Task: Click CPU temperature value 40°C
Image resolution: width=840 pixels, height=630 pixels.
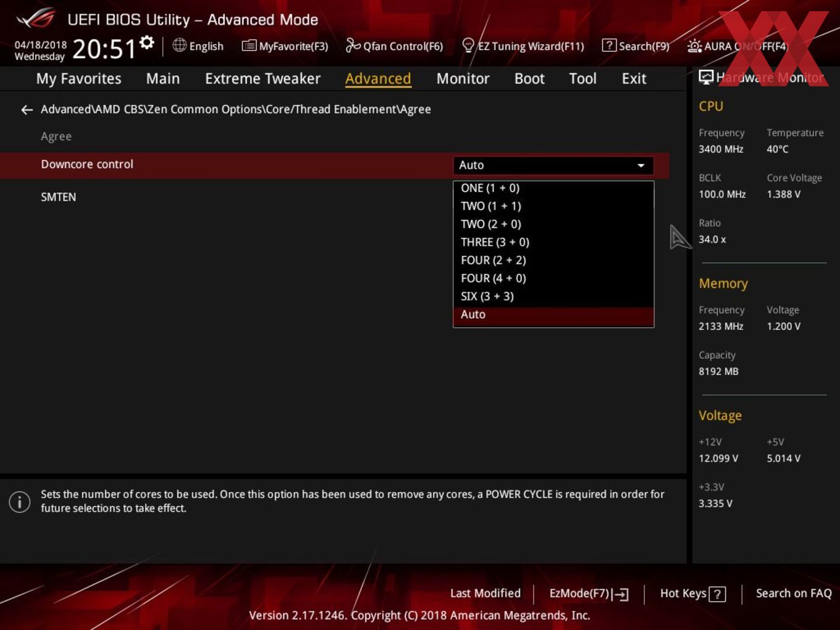Action: click(x=778, y=149)
